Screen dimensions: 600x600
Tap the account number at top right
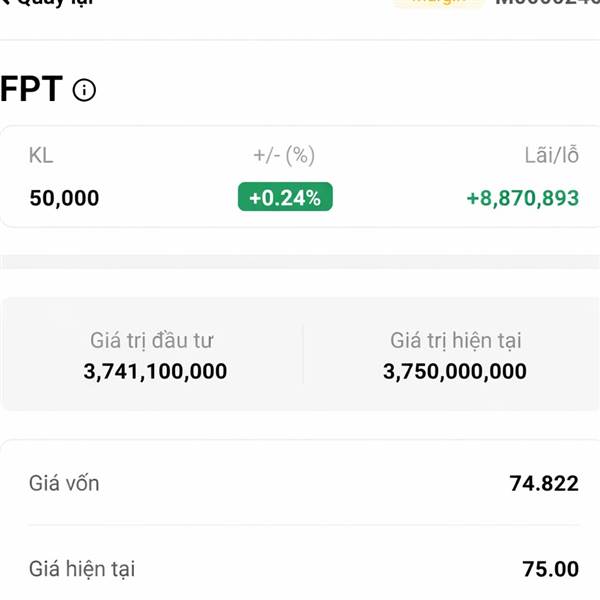(x=548, y=3)
